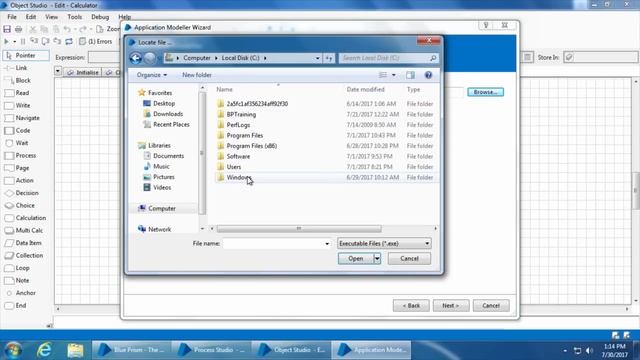This screenshot has width=640, height=360.
Task: Expand the address bar history dropdown
Action: (x=317, y=58)
